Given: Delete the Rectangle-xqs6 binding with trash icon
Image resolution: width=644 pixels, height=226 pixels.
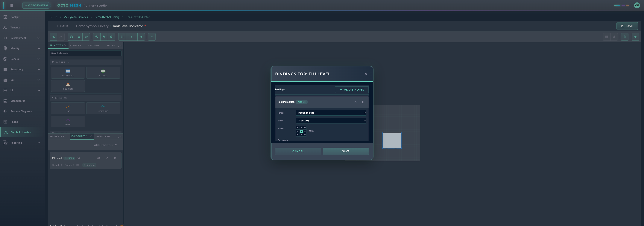Looking at the screenshot, I should tap(363, 102).
